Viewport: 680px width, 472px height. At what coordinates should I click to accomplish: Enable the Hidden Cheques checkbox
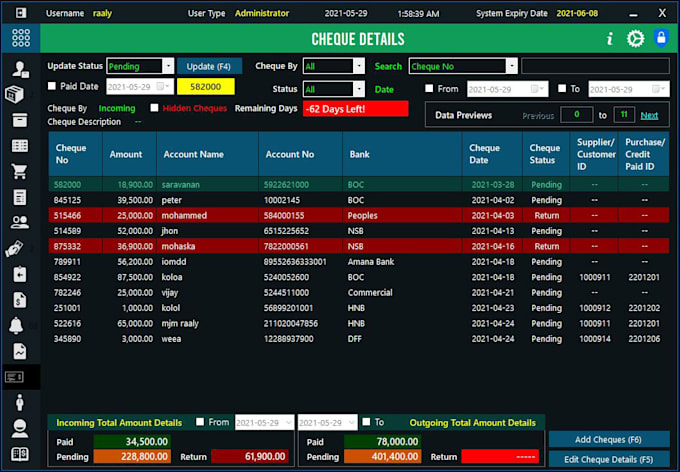[x=154, y=108]
